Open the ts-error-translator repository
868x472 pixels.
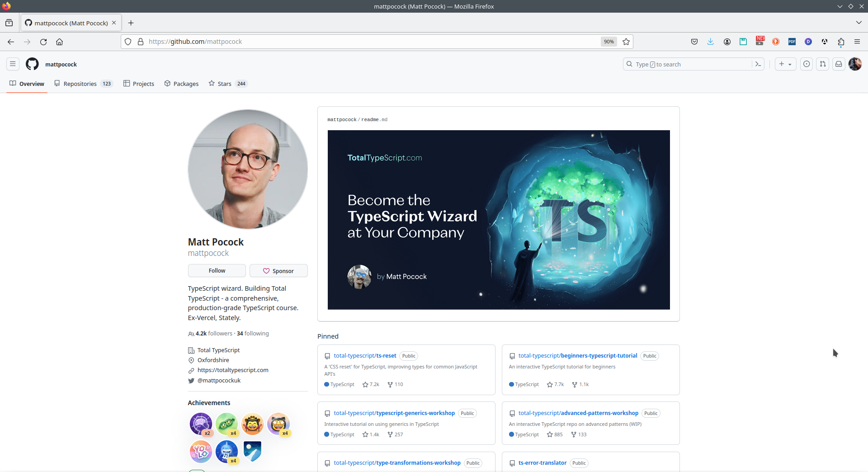[542, 463]
